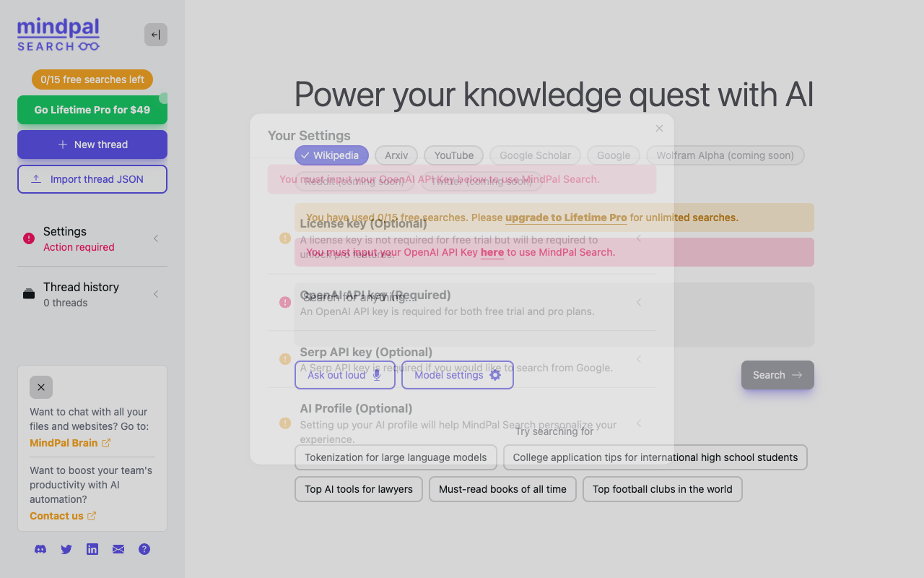Screen dimensions: 924x578
Task: Close the Your Settings dialog
Action: pyautogui.click(x=659, y=129)
